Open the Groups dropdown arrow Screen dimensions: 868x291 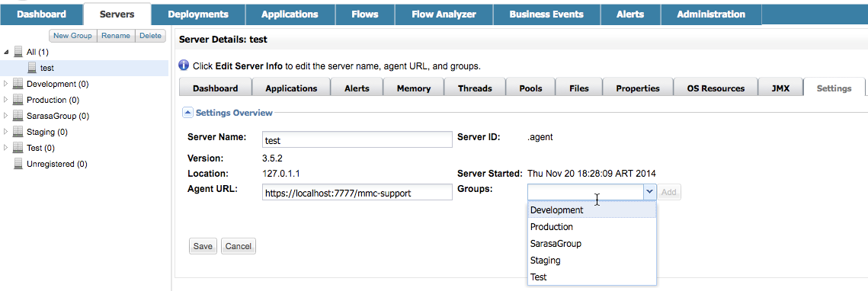click(x=650, y=192)
